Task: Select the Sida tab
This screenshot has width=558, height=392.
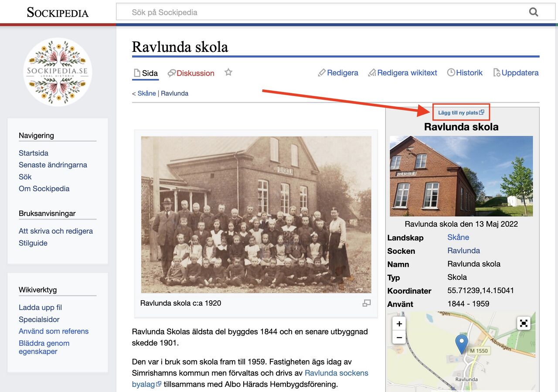Action: point(146,73)
